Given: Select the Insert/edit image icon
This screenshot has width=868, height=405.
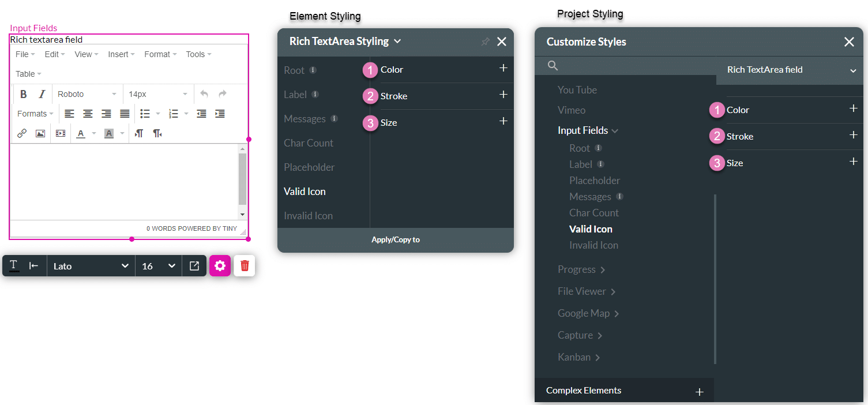Looking at the screenshot, I should coord(40,133).
